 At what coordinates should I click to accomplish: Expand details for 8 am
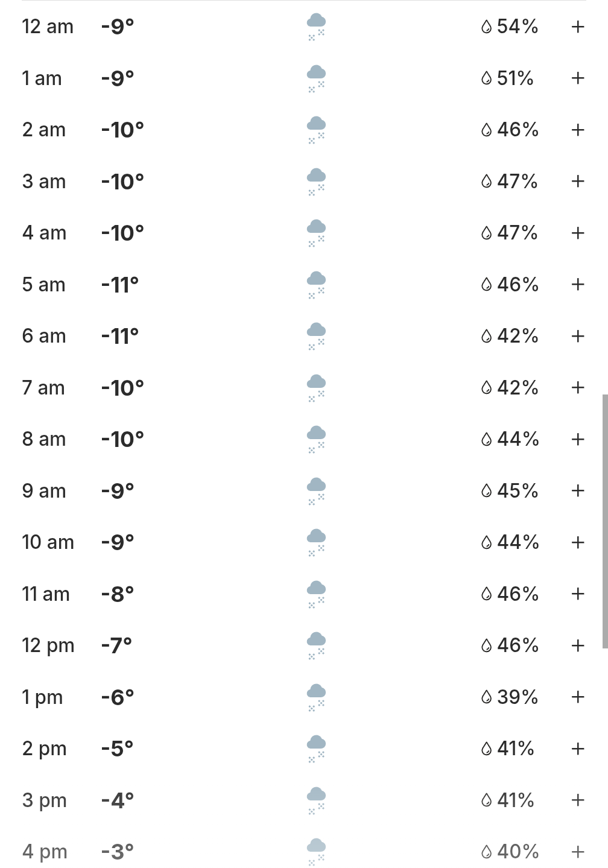pos(578,439)
